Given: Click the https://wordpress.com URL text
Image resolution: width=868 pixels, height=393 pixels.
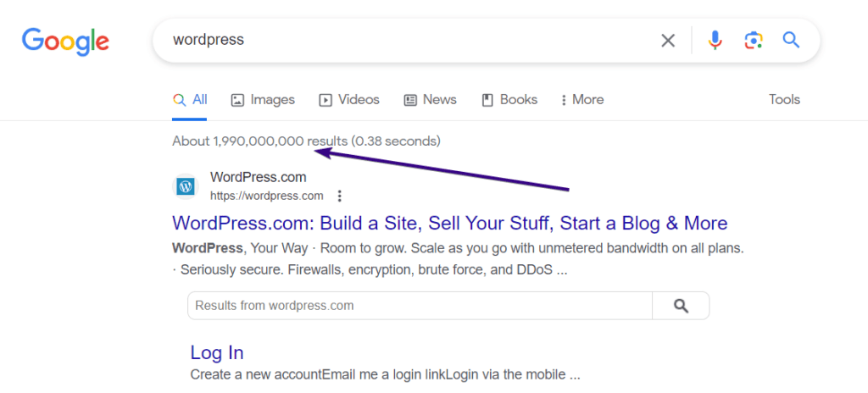Looking at the screenshot, I should click(x=267, y=196).
